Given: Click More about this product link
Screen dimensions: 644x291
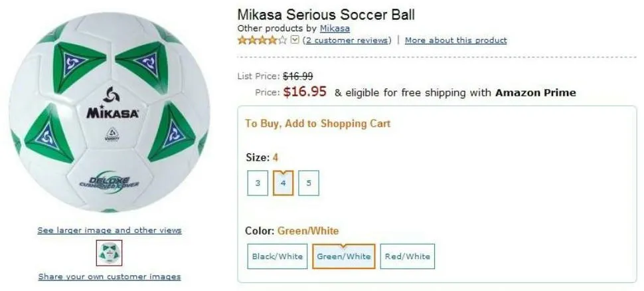Looking at the screenshot, I should (455, 41).
